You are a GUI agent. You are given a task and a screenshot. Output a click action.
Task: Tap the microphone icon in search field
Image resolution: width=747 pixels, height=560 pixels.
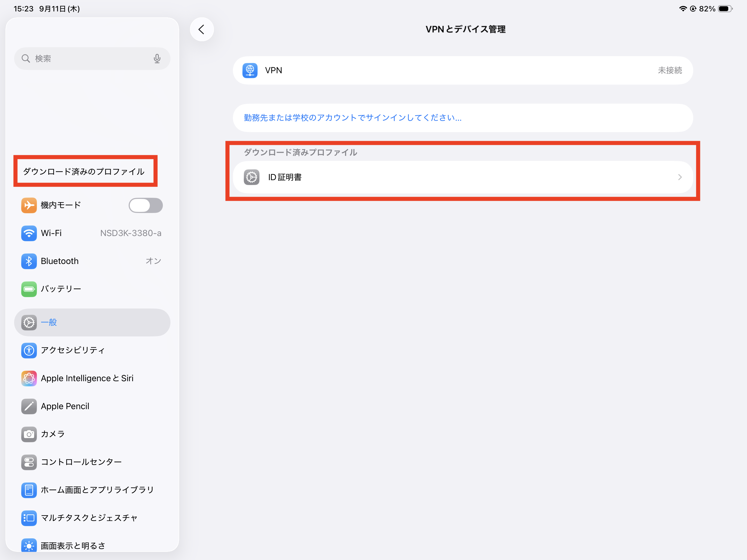tap(157, 58)
